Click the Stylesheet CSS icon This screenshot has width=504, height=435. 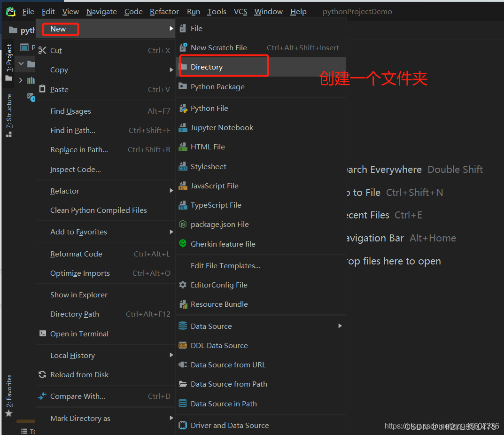point(183,166)
